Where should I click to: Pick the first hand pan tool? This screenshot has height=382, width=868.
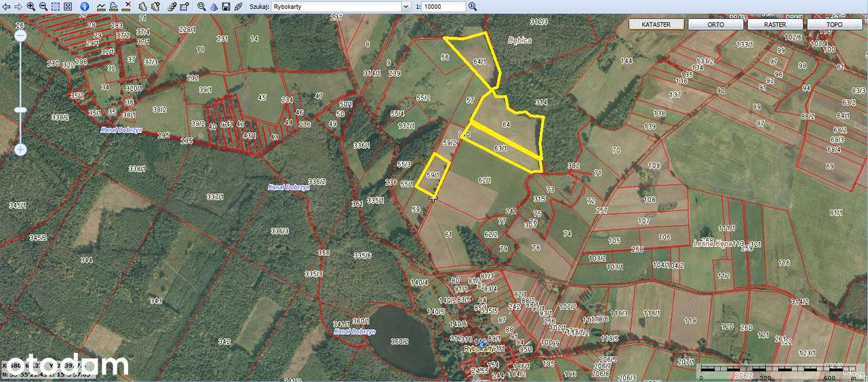point(142,7)
